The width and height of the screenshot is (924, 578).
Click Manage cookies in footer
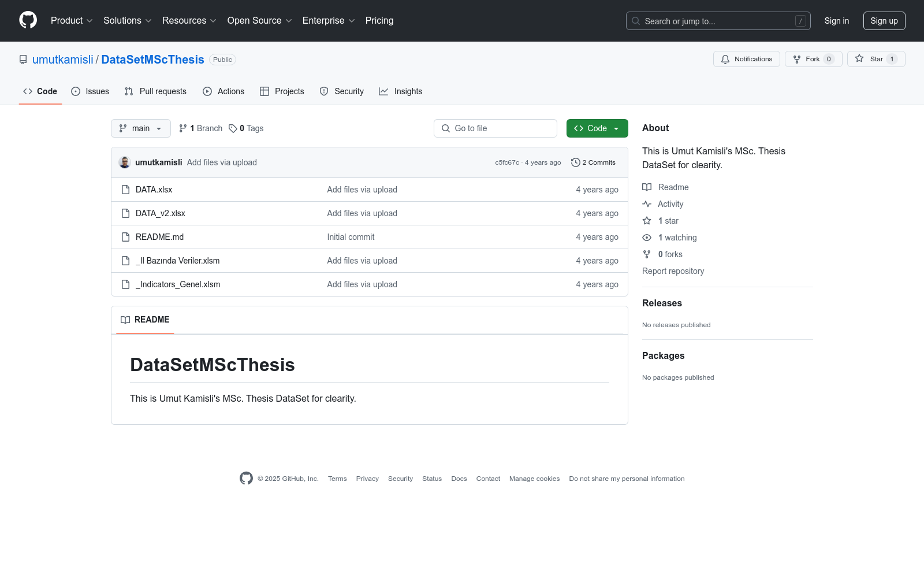534,479
